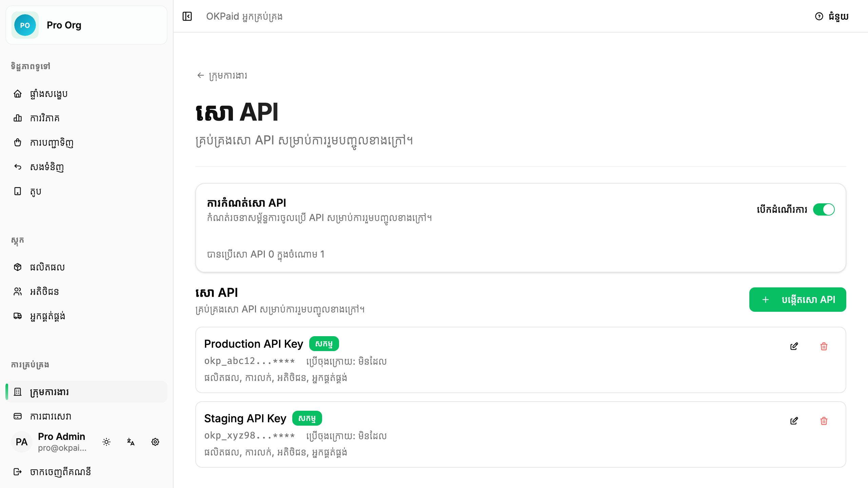Viewport: 868px width, 488px height.
Task: Open the Pro Org organization switcher
Action: 86,25
